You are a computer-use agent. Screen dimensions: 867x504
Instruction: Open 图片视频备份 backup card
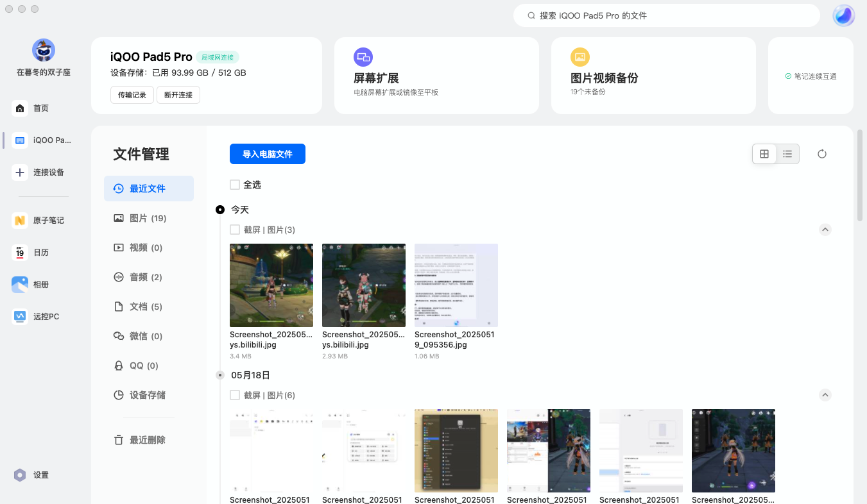[x=580, y=57]
